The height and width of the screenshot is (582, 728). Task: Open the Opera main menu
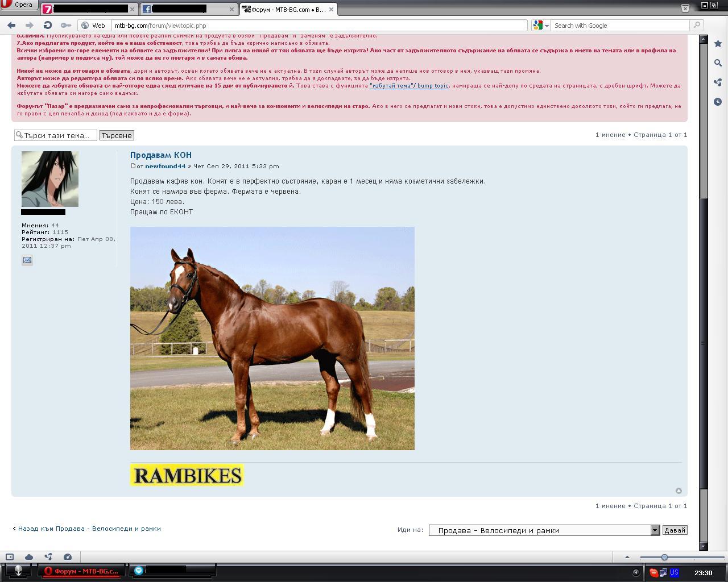point(19,5)
